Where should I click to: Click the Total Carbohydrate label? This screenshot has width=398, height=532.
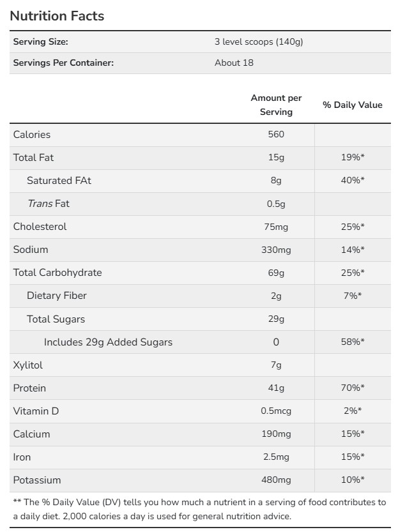pyautogui.click(x=57, y=273)
